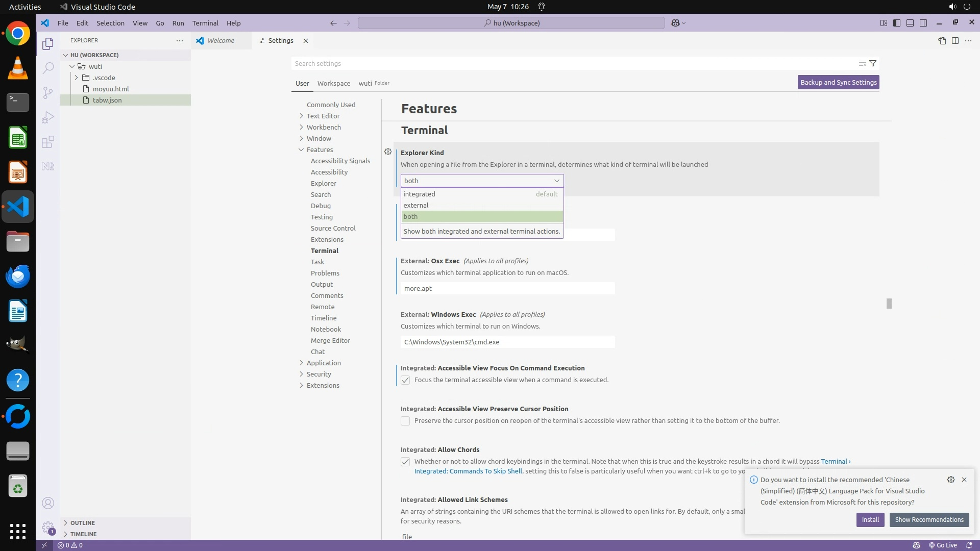Open the Manage gear in activity bar
The image size is (980, 551).
click(47, 527)
